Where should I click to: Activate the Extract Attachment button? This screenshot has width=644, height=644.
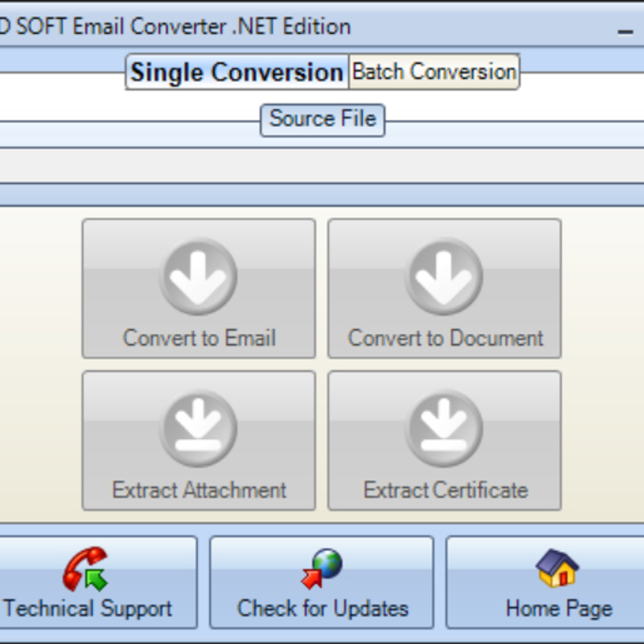(x=197, y=440)
